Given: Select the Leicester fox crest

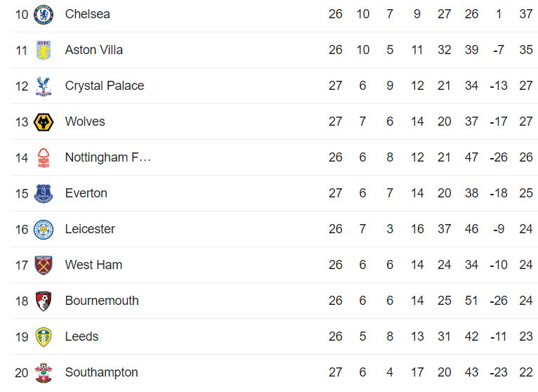Looking at the screenshot, I should pyautogui.click(x=44, y=229).
